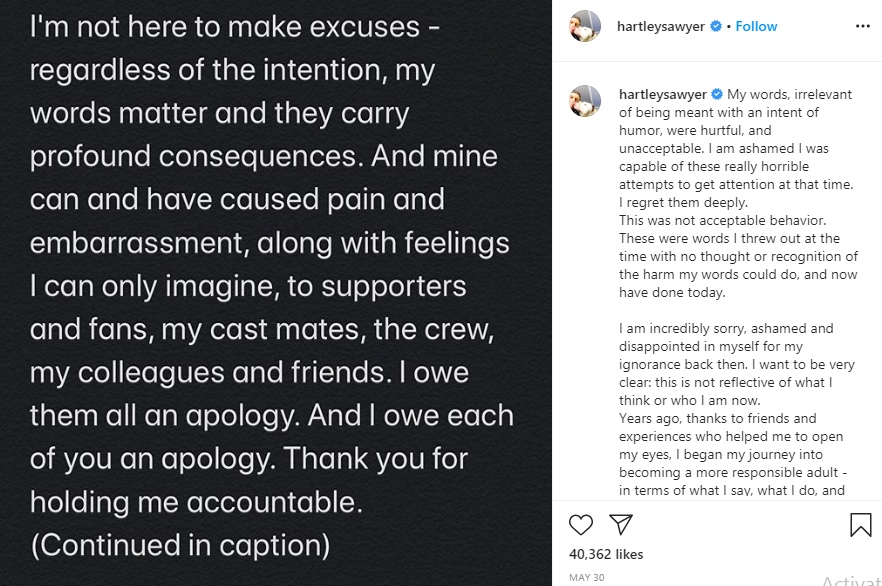
Task: Follow hartleysawyer via the Follow link
Action: (x=755, y=26)
